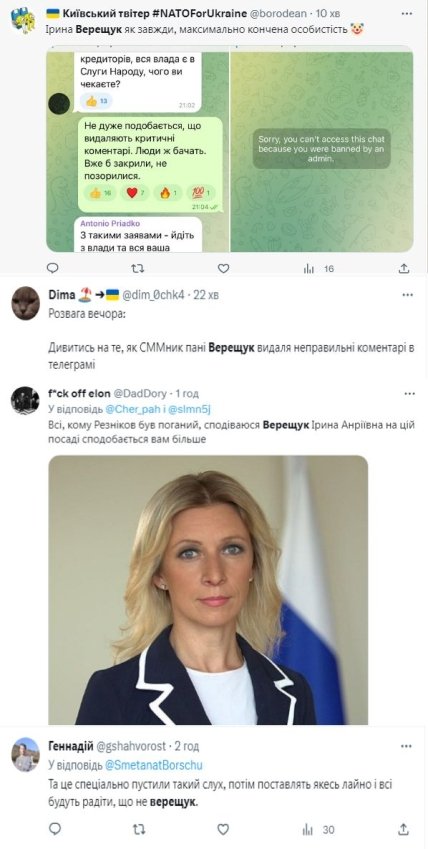This screenshot has height=849, width=428.
Task: Retweet the Київський твітер post
Action: pos(138,267)
